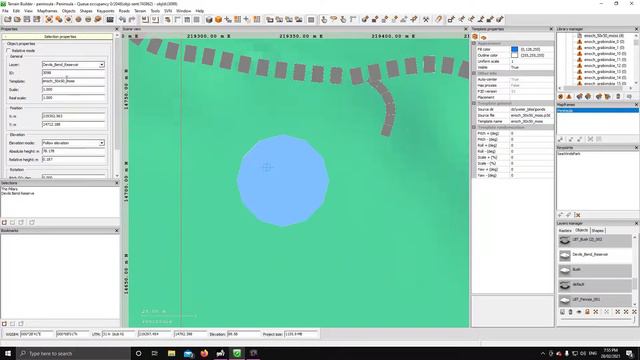The width and height of the screenshot is (640, 360).
Task: Click the undo arrow in the toolbar
Action: click(x=122, y=19)
